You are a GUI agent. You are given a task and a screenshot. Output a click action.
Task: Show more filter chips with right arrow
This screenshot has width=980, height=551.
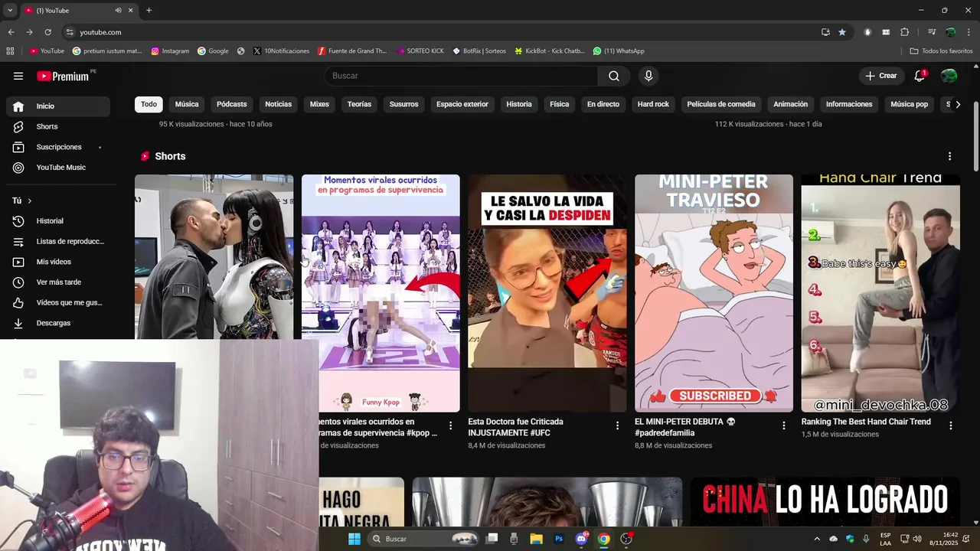(958, 104)
